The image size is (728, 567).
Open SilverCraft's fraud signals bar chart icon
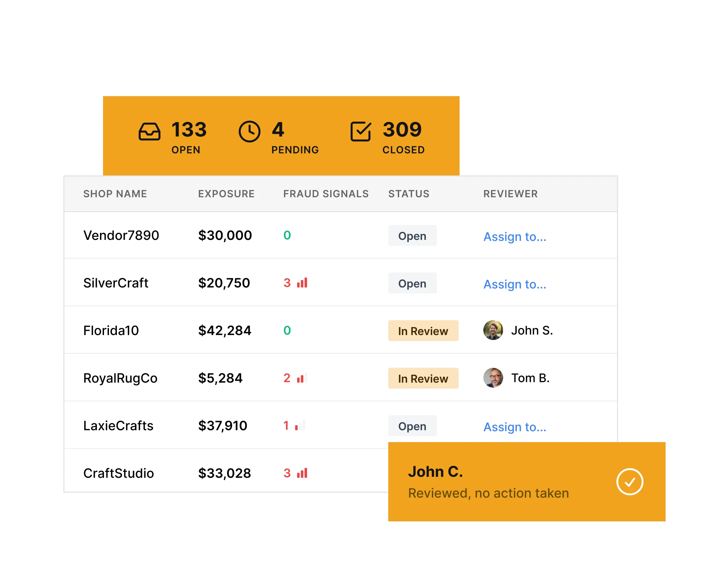(x=302, y=283)
